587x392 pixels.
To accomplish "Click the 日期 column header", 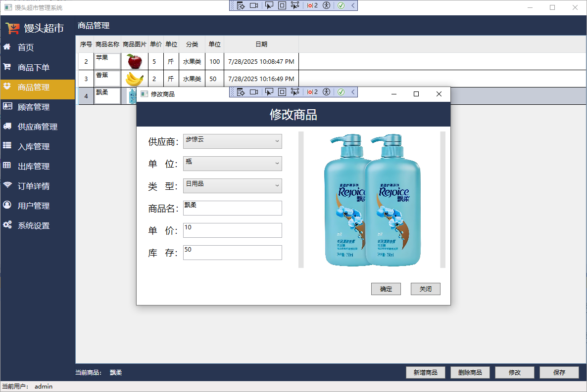I will tap(261, 44).
